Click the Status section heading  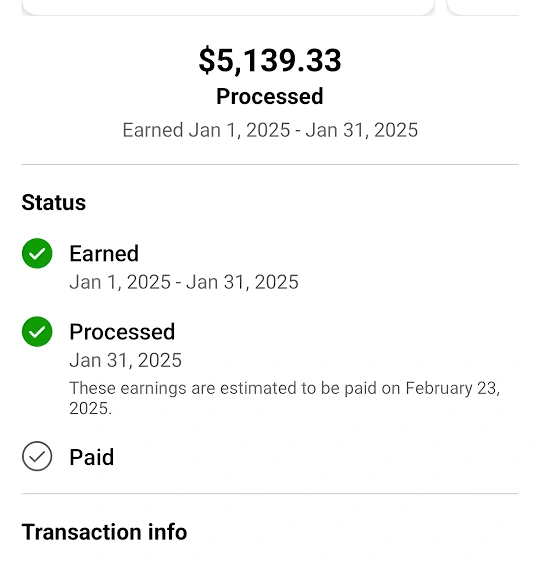(x=54, y=202)
